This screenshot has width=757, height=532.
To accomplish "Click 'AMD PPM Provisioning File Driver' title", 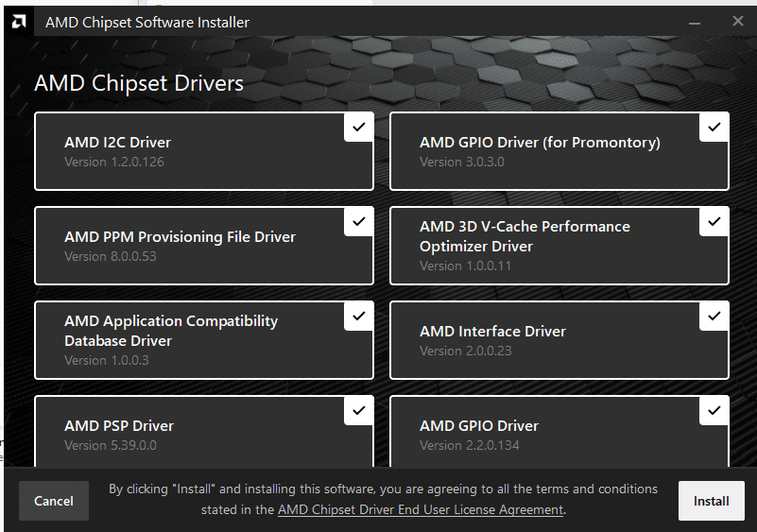I will point(180,237).
